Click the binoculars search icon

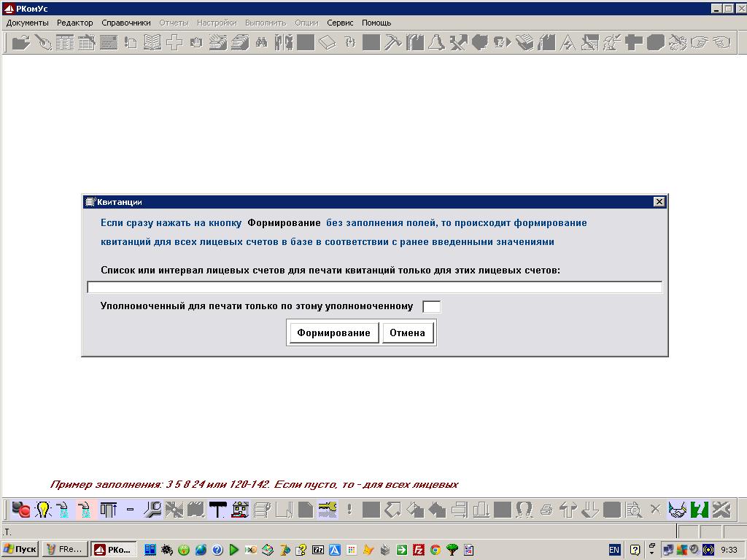(261, 43)
